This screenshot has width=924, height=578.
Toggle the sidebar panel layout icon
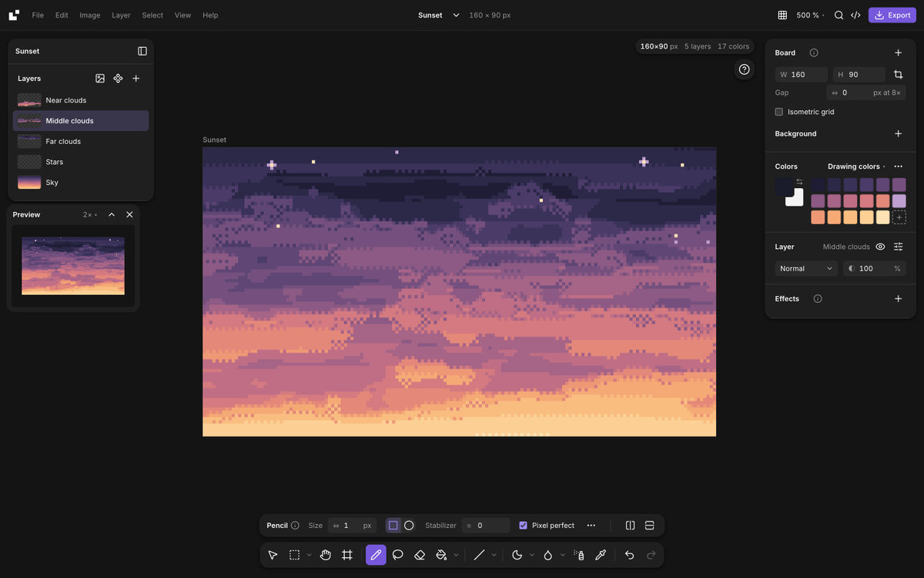(x=142, y=51)
